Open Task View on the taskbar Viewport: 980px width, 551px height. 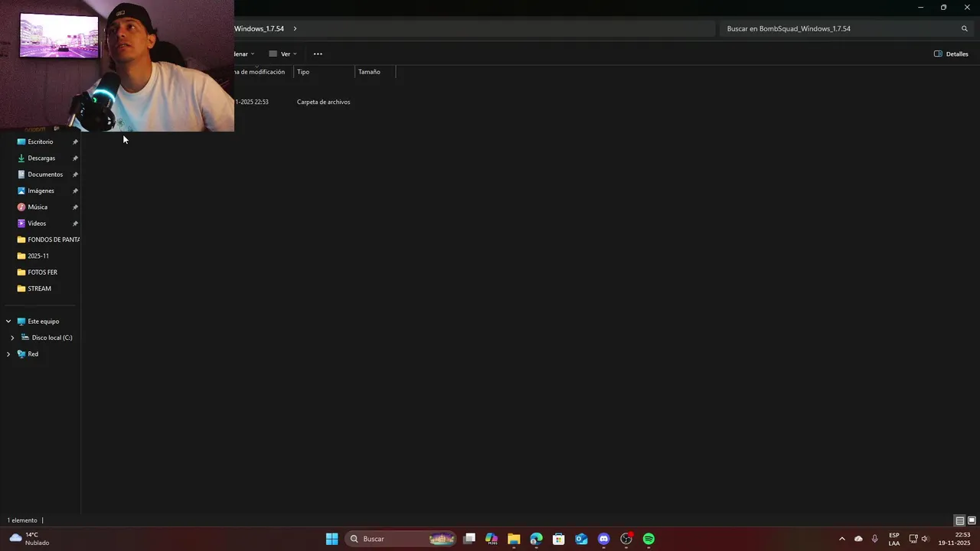click(x=469, y=539)
